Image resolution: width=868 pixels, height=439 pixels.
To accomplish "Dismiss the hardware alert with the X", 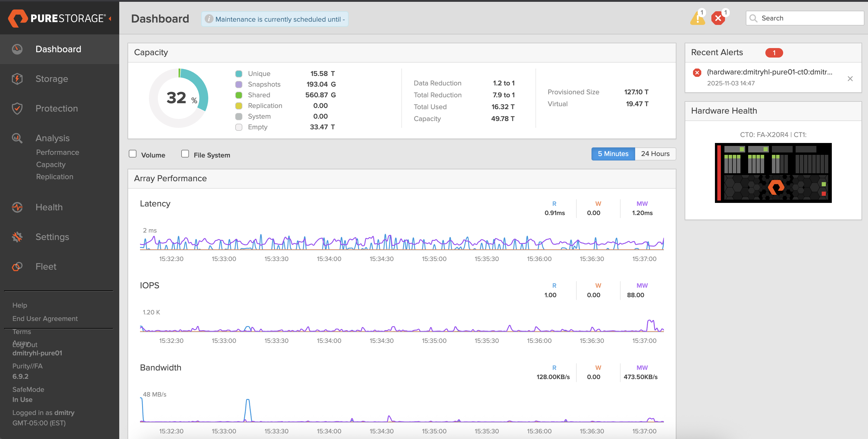I will (850, 79).
